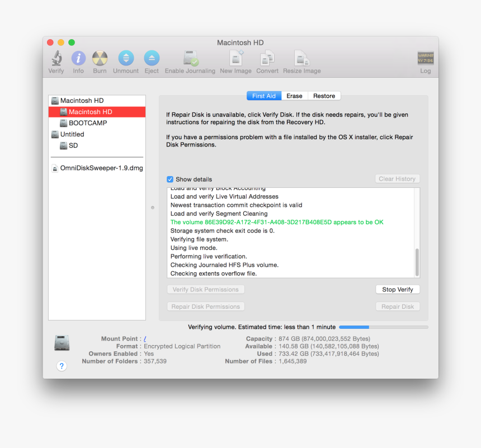
Task: Click the Format value Encrypted Logical Partition
Action: [x=182, y=346]
